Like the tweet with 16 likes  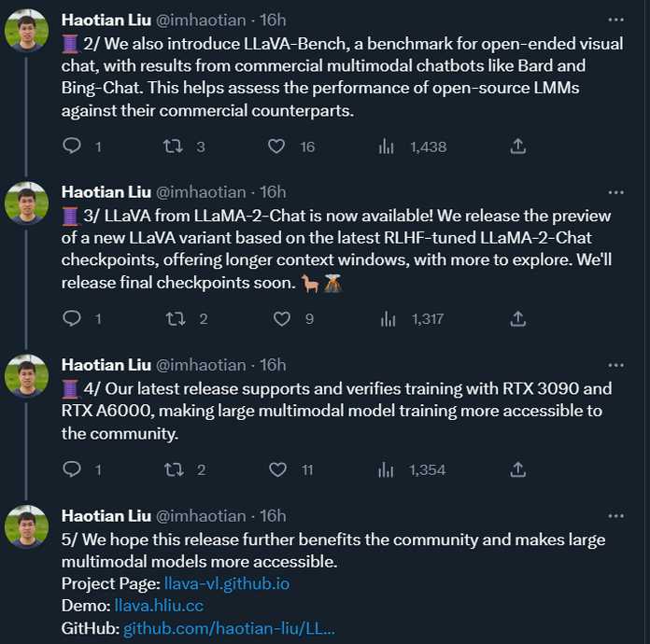click(x=276, y=147)
